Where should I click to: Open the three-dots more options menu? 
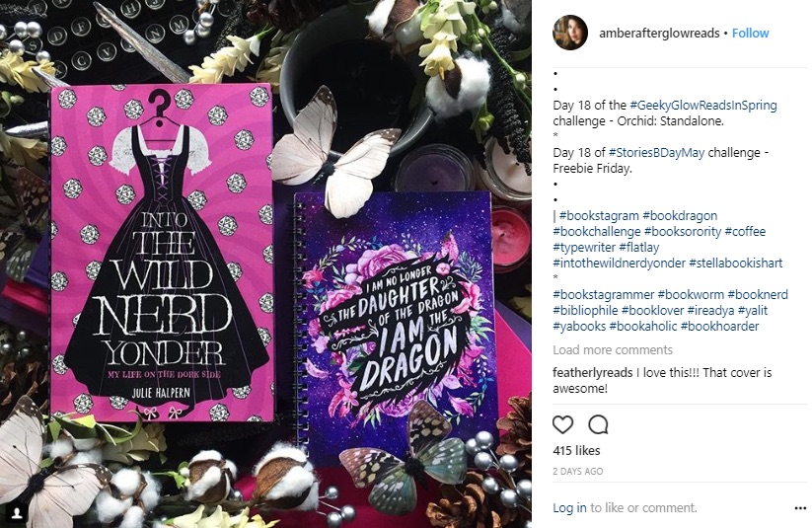[800, 508]
